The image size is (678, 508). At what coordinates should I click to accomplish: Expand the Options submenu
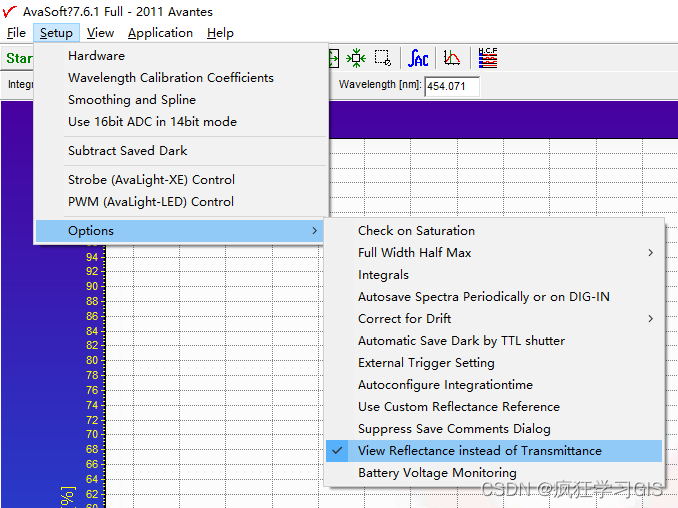181,231
